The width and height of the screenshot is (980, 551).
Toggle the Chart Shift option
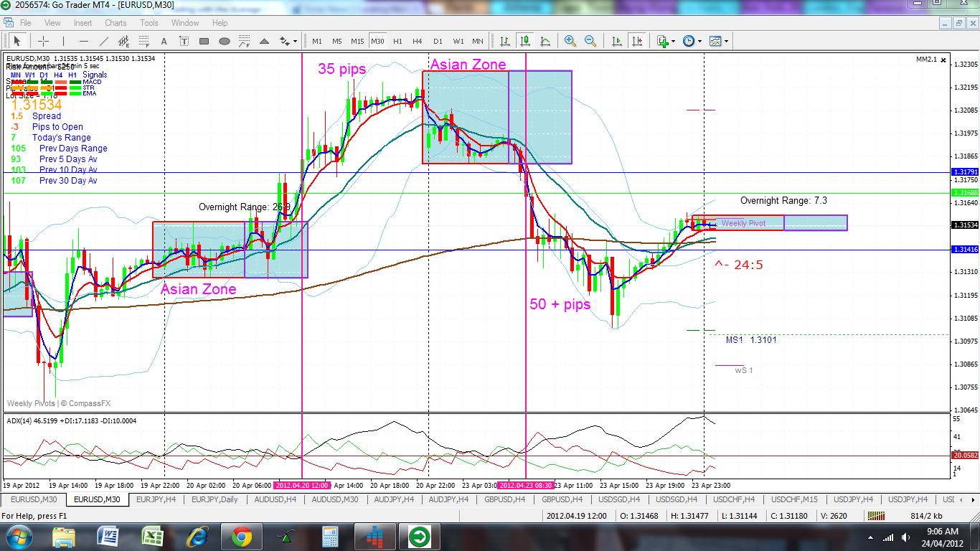tap(637, 41)
